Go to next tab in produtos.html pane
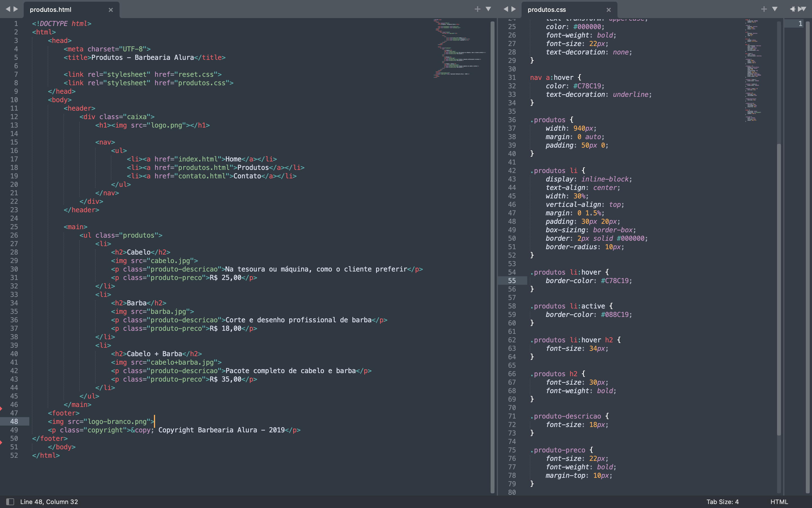The height and width of the screenshot is (508, 812). [16, 9]
